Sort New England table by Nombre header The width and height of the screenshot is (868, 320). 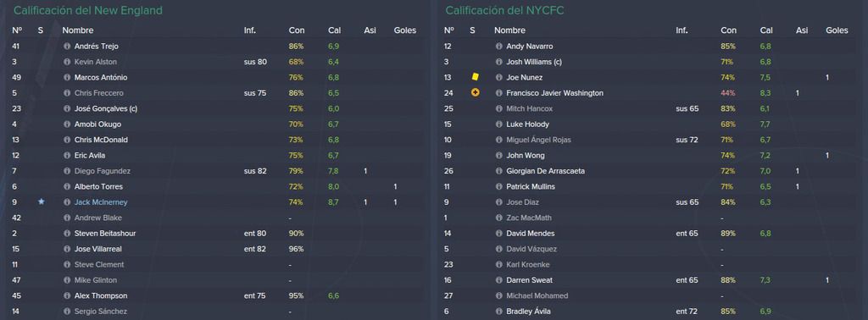pyautogui.click(x=77, y=30)
